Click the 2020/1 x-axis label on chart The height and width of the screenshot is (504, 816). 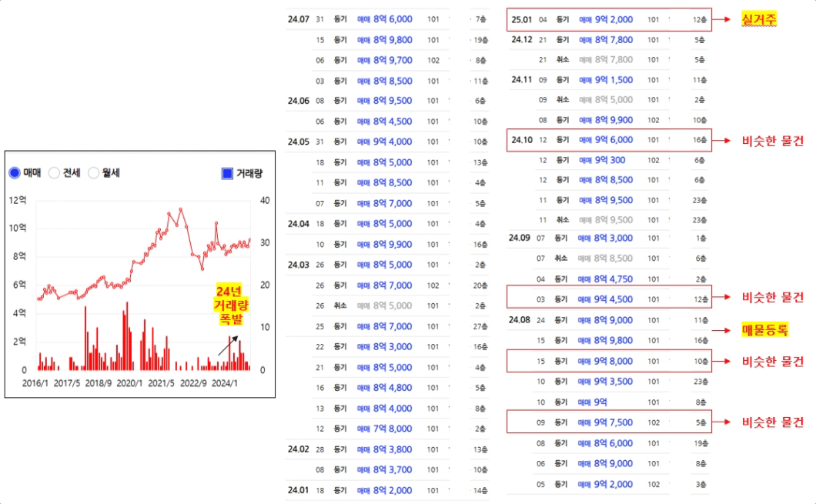(129, 383)
